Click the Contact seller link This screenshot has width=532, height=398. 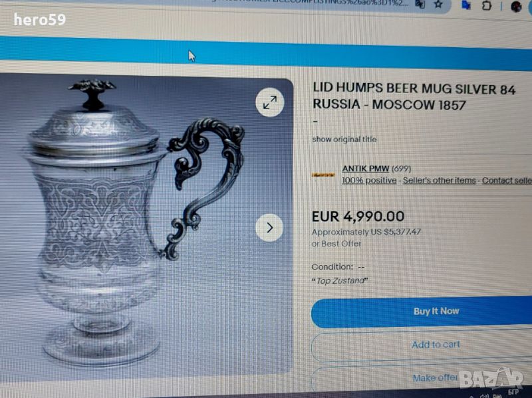pyautogui.click(x=507, y=181)
